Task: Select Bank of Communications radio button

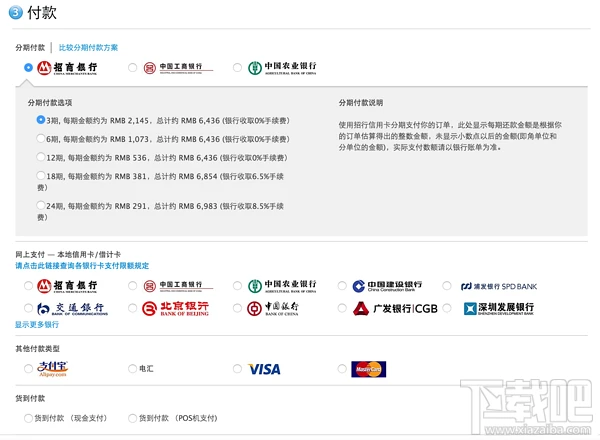Action: pos(28,308)
